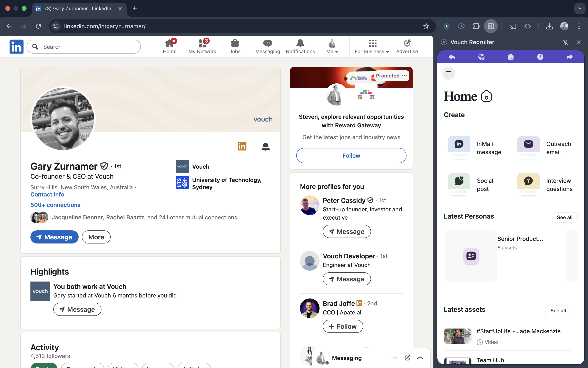Create a Social post
Image resolution: width=588 pixels, height=368 pixels.
tap(471, 185)
